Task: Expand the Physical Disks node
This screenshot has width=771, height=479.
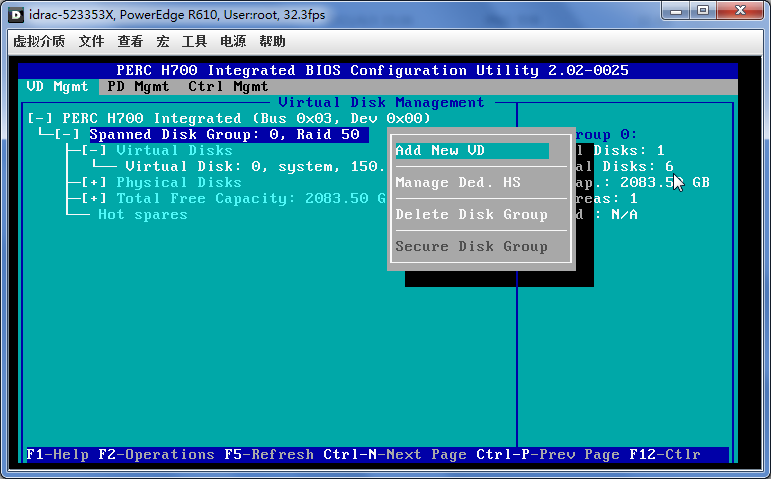Action: [x=94, y=182]
